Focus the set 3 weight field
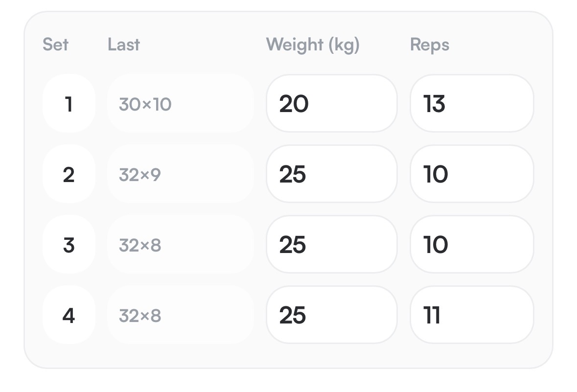The width and height of the screenshot is (577, 392). tap(331, 244)
